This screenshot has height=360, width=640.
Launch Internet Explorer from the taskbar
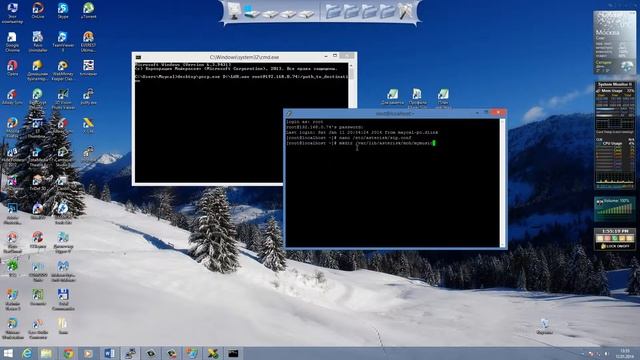click(x=27, y=353)
